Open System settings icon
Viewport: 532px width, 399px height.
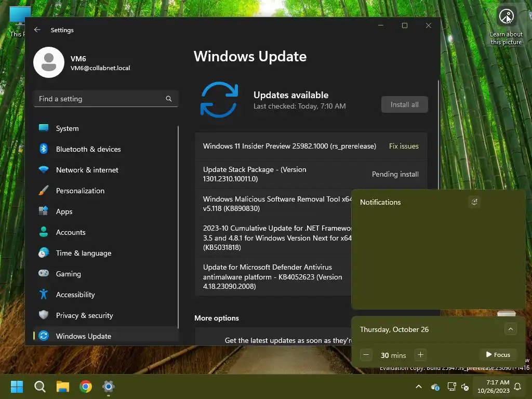[x=44, y=128]
